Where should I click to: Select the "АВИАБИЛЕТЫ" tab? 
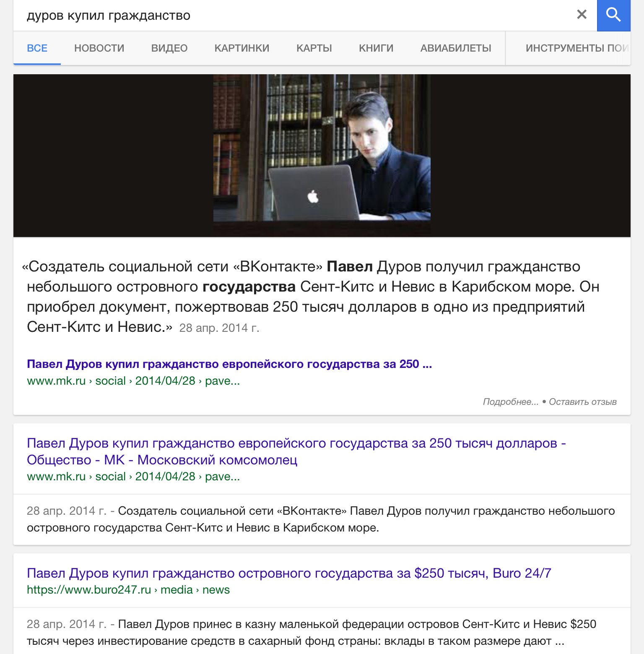pyautogui.click(x=456, y=48)
